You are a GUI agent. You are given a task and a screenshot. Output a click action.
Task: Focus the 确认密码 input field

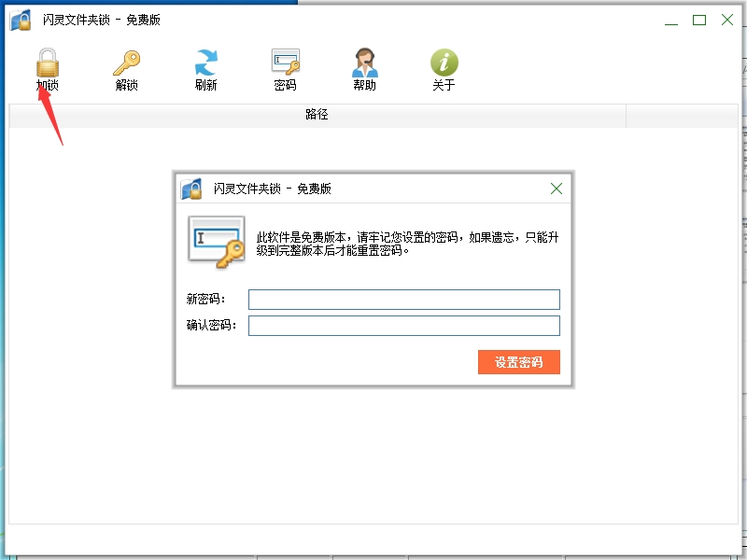pos(404,326)
